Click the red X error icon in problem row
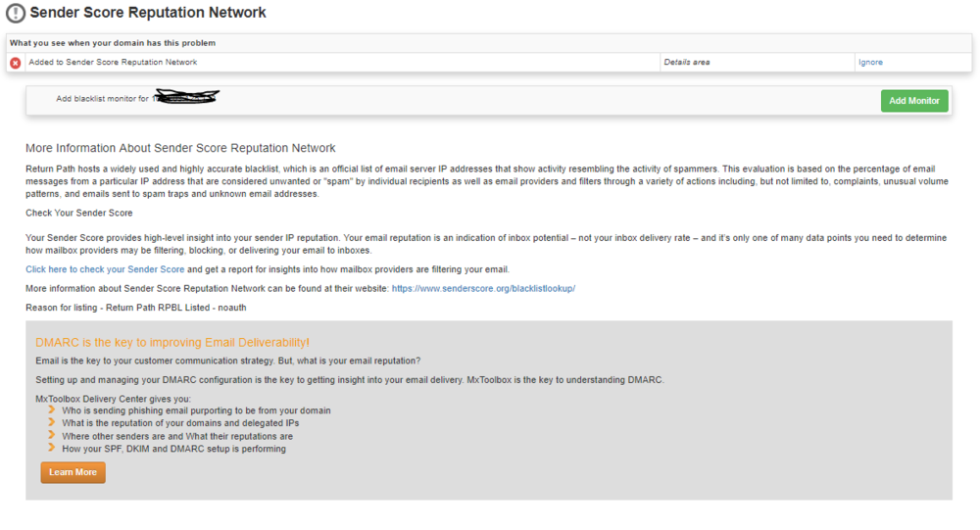 [x=16, y=63]
